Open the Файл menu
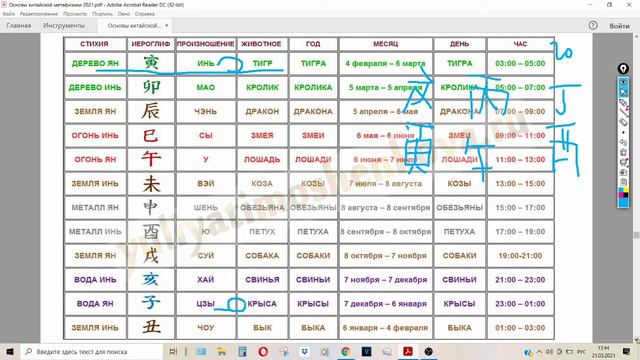The width and height of the screenshot is (640, 360). 9,14
